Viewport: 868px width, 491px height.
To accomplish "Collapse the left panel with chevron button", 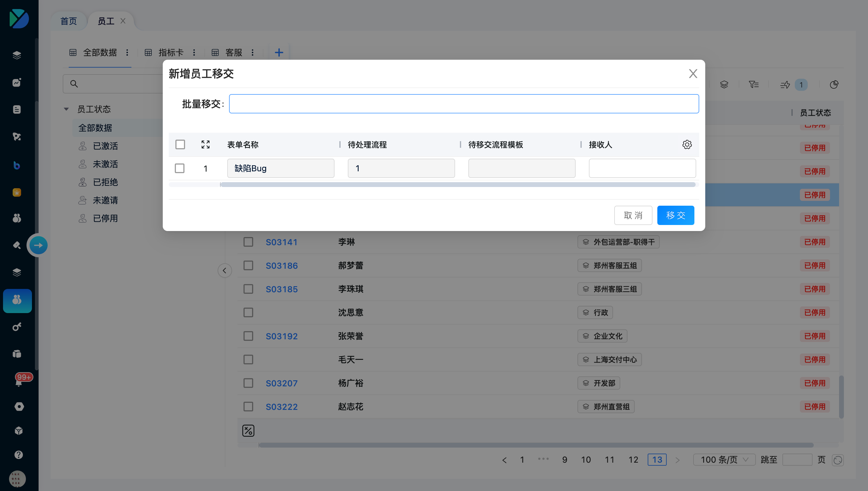I will click(x=225, y=271).
